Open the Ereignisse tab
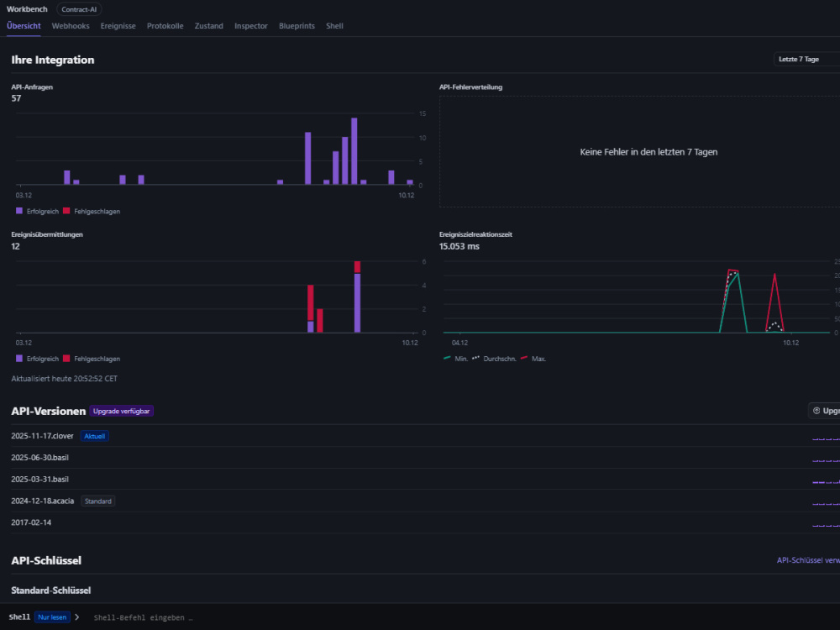 click(x=118, y=26)
